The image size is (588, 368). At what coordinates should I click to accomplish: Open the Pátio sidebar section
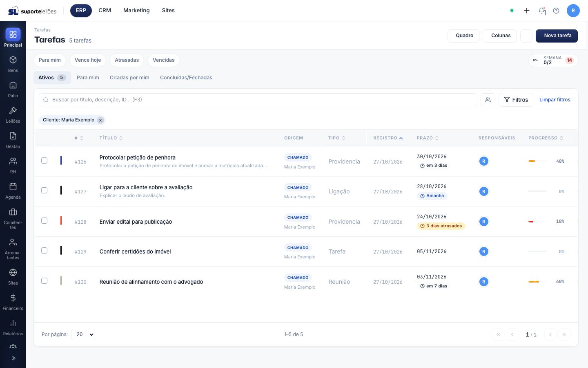coord(13,85)
